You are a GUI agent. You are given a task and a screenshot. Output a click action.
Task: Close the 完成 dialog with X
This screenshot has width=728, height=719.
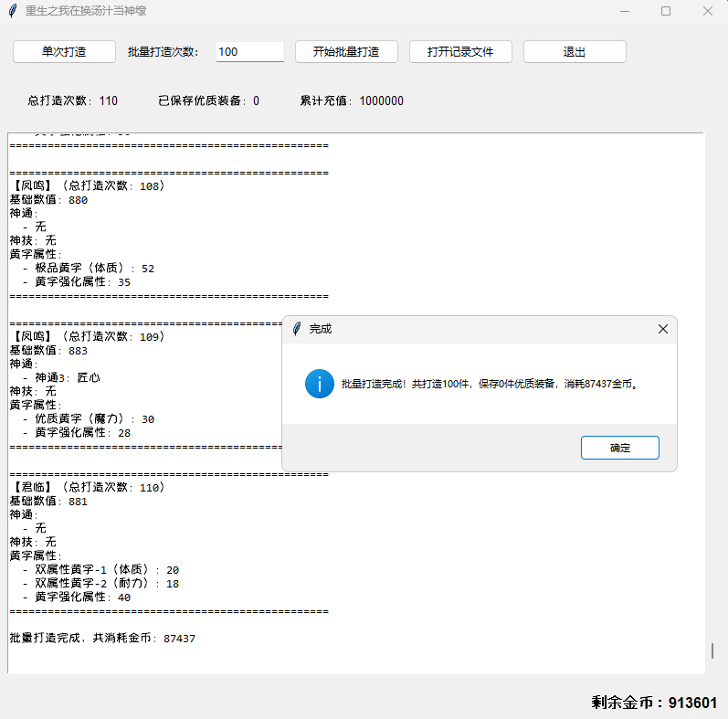[x=663, y=329]
